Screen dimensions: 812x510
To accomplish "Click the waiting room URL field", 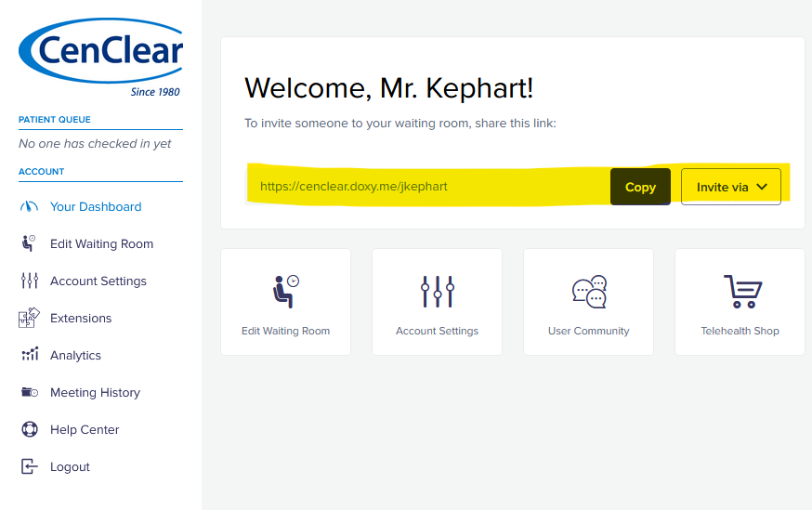I will tap(427, 187).
